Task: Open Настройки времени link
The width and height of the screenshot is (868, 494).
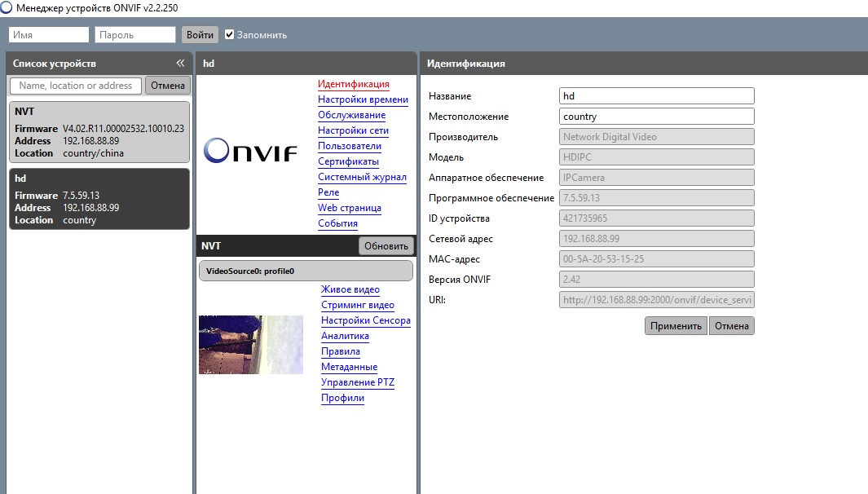Action: click(x=363, y=99)
